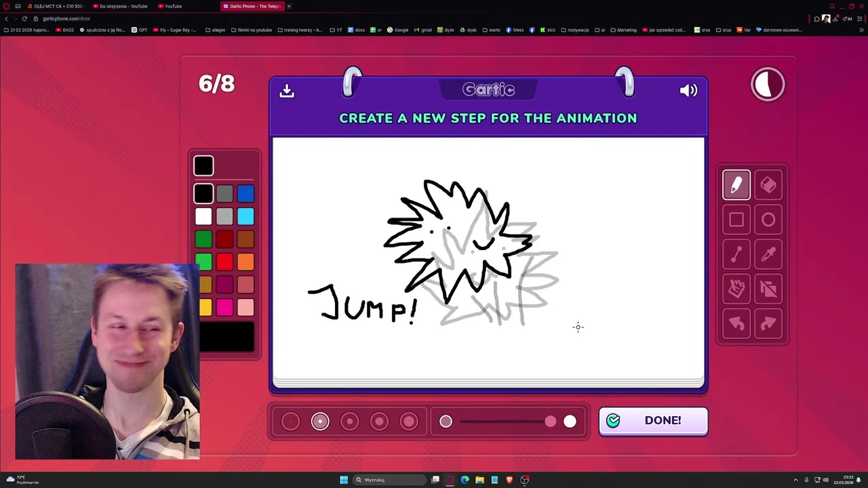The image size is (868, 488).
Task: Click the full-opacity white circle right of slider
Action: click(570, 422)
